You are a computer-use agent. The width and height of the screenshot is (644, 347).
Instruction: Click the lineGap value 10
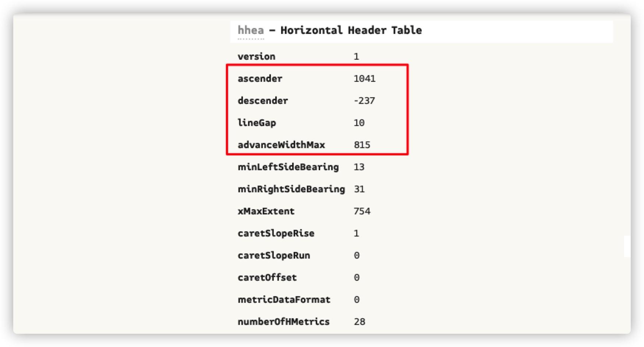pos(359,123)
